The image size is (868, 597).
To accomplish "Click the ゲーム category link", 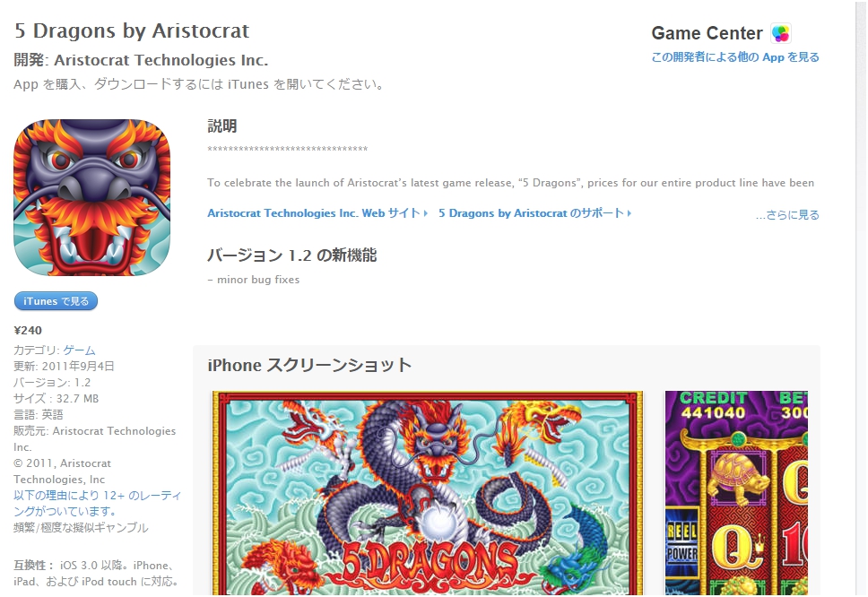I will point(79,350).
